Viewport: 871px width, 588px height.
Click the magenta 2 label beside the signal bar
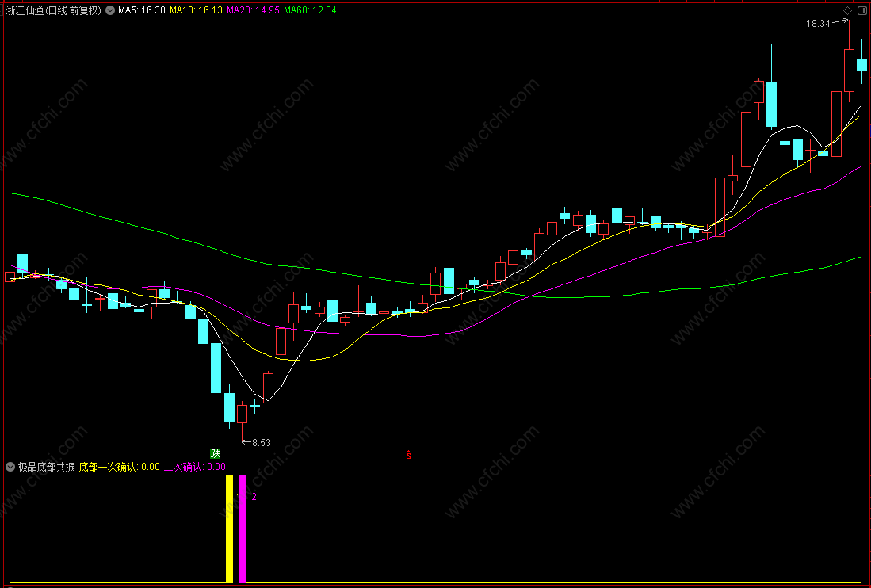[x=254, y=497]
